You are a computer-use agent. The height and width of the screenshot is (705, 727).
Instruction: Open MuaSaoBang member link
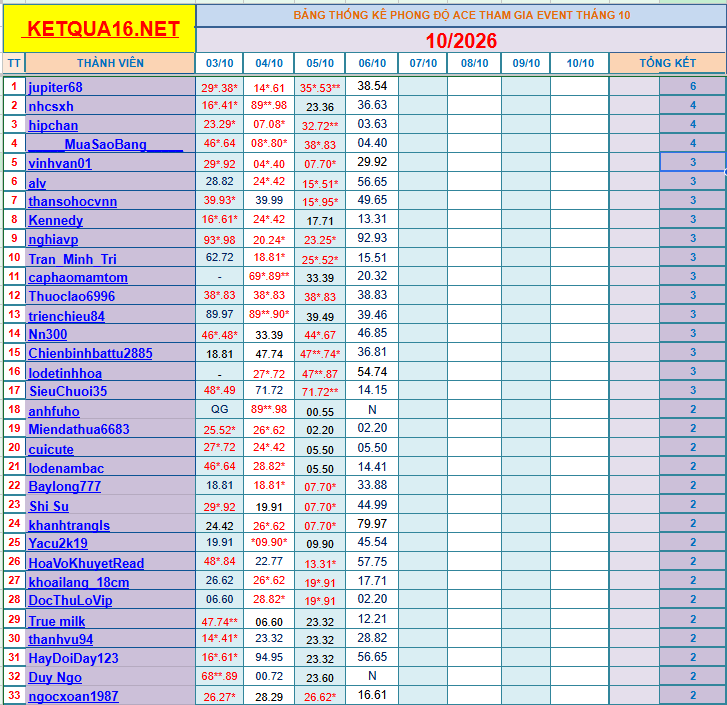coord(105,144)
